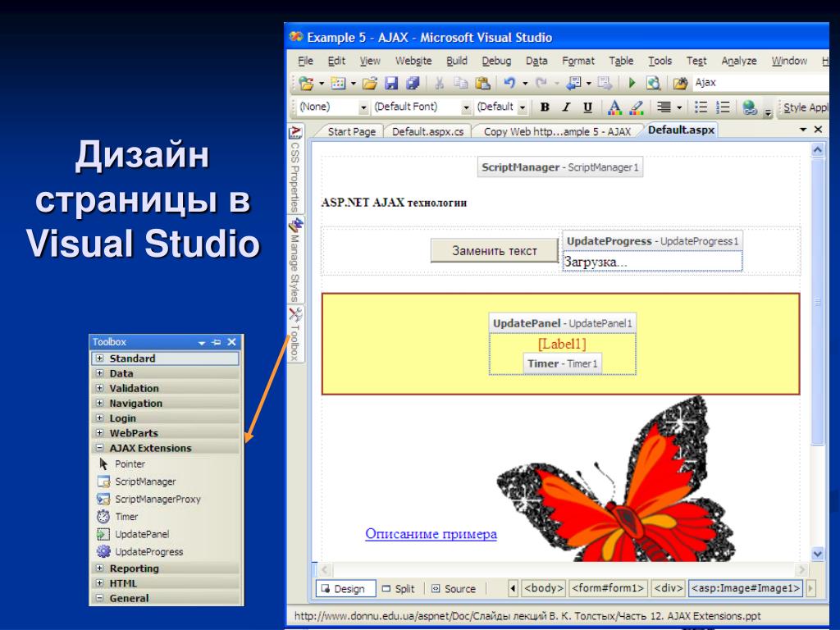840x630 pixels.
Task: Click the Cut scissors icon
Action: (x=440, y=83)
